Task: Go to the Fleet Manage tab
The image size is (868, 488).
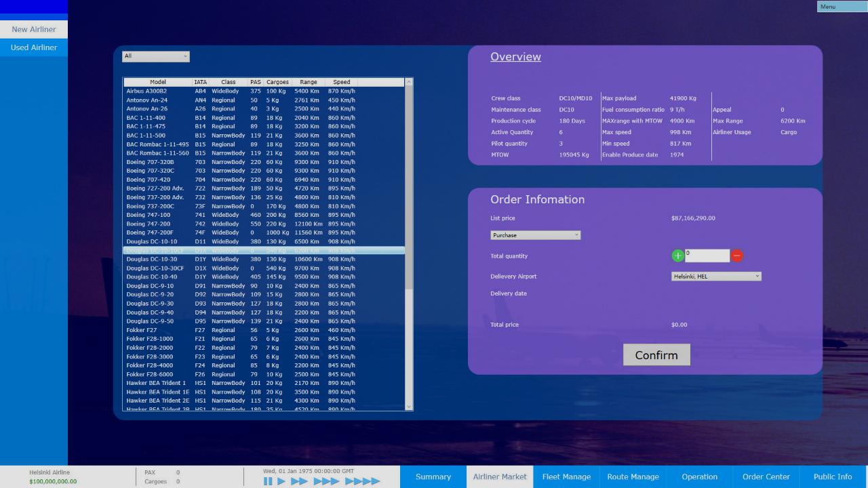Action: tap(566, 476)
